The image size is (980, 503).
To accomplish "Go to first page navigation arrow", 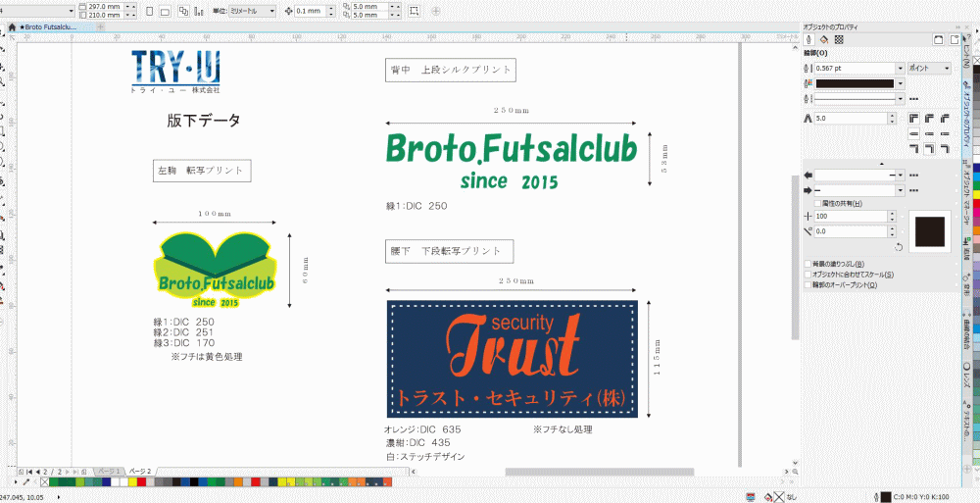I will pos(28,471).
